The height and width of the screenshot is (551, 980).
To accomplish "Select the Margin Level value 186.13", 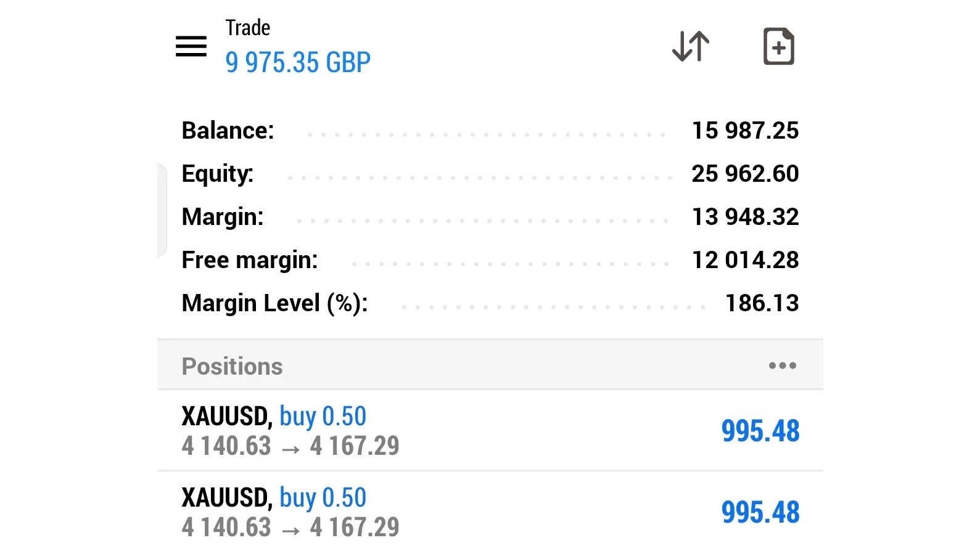I will tap(762, 303).
